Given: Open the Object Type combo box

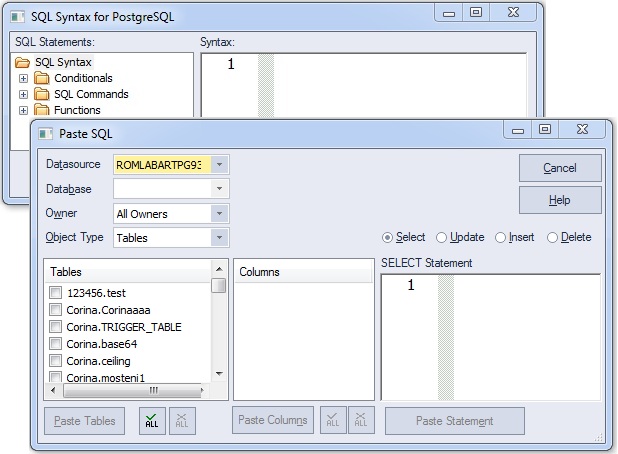Looking at the screenshot, I should click(x=220, y=238).
